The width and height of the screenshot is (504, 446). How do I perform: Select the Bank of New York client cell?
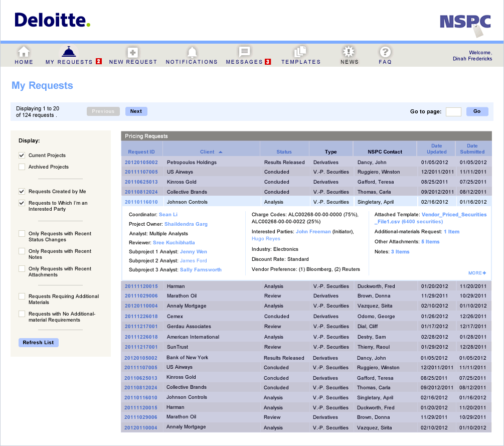[188, 358]
